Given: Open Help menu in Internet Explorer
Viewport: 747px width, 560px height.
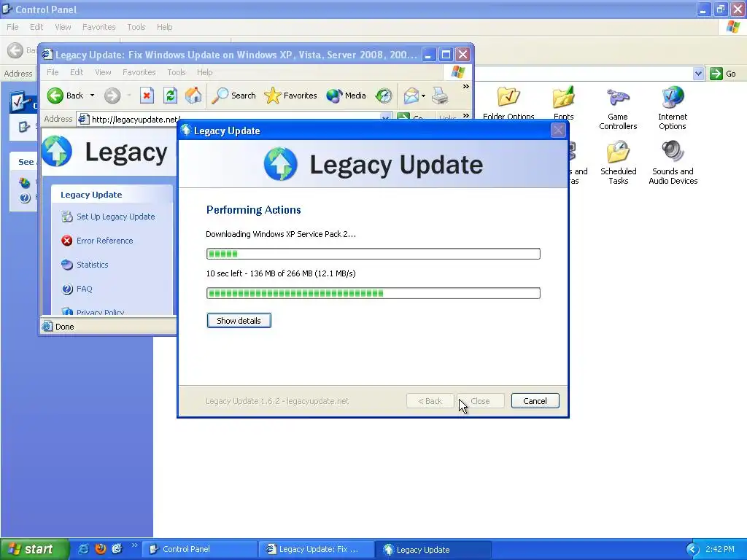Looking at the screenshot, I should [x=204, y=72].
